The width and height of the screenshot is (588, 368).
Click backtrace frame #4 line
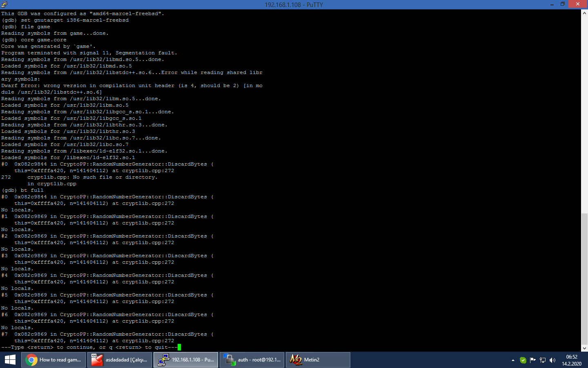[107, 275]
